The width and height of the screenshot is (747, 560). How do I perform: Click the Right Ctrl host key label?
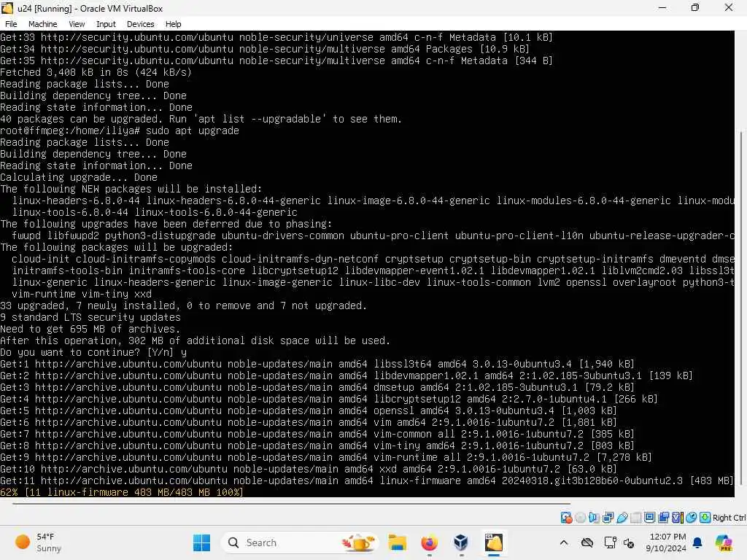coord(729,518)
